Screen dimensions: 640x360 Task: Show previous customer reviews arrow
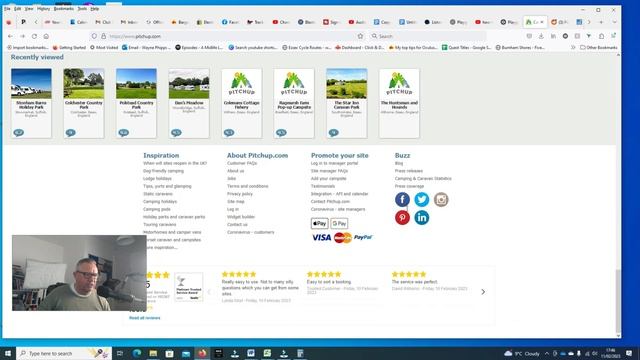[x=209, y=292]
